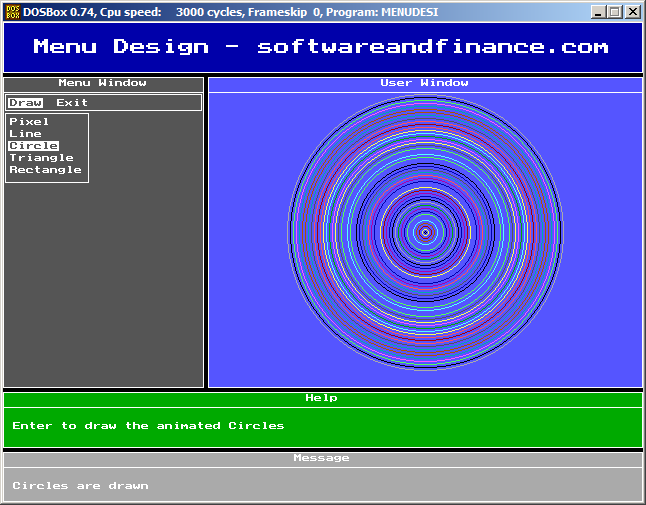Click the Menu Window title header

[102, 83]
